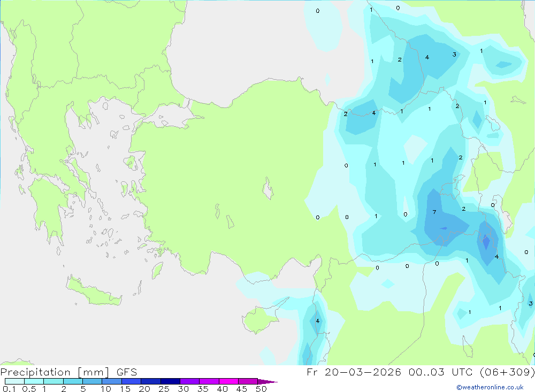This screenshot has height=392, width=535.
Task: Pick the 2–5 mm legend swatch
Action: pos(73,381)
